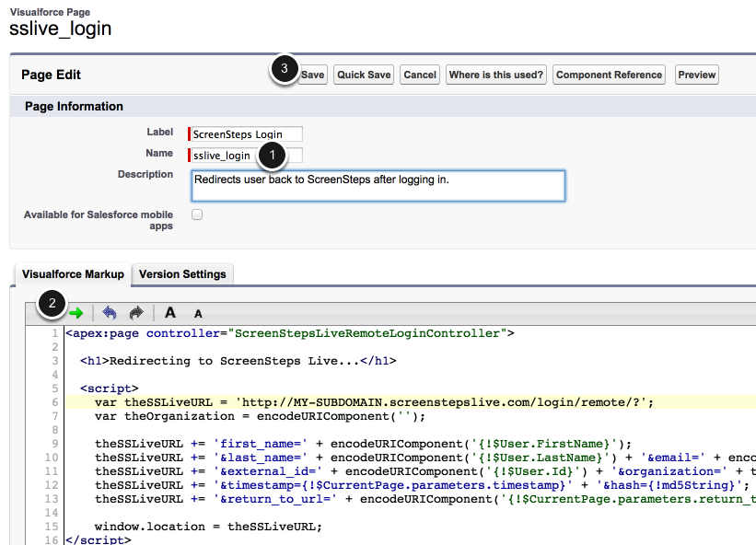Click the redo arrow in editor toolbar
This screenshot has width=756, height=545.
[x=136, y=313]
